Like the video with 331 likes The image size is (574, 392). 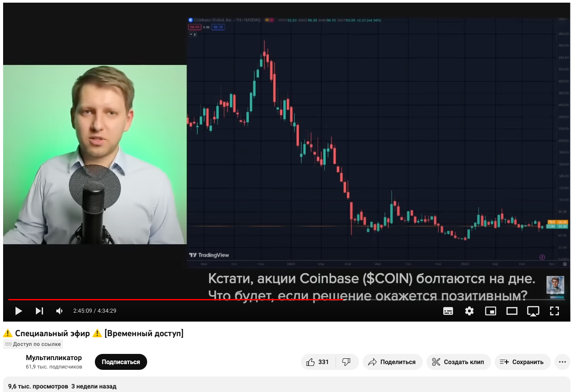pyautogui.click(x=318, y=362)
